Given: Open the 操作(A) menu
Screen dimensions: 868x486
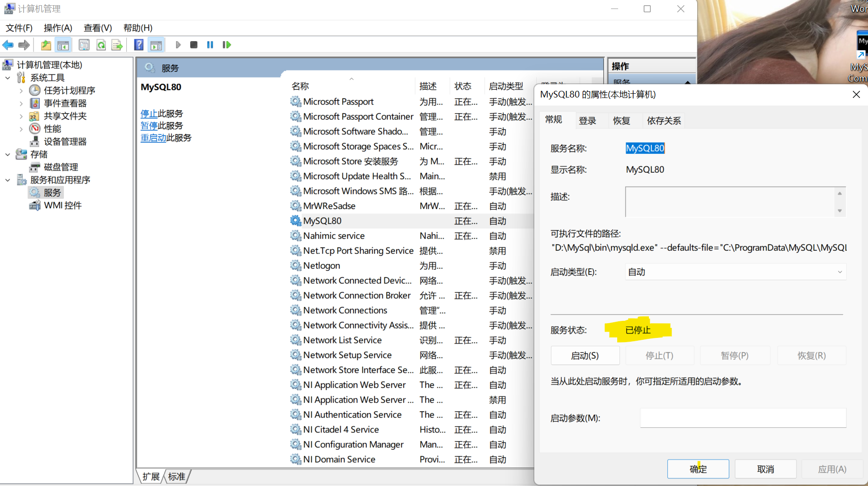Looking at the screenshot, I should 58,28.
